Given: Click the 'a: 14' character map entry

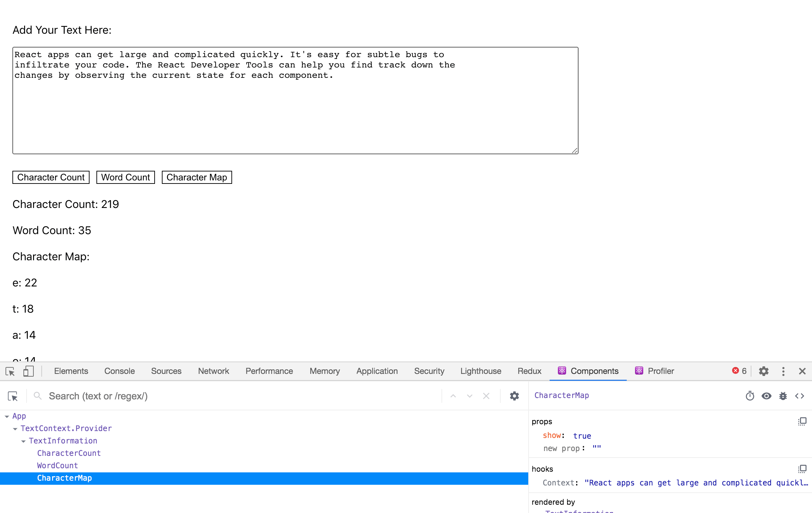Looking at the screenshot, I should (x=24, y=335).
